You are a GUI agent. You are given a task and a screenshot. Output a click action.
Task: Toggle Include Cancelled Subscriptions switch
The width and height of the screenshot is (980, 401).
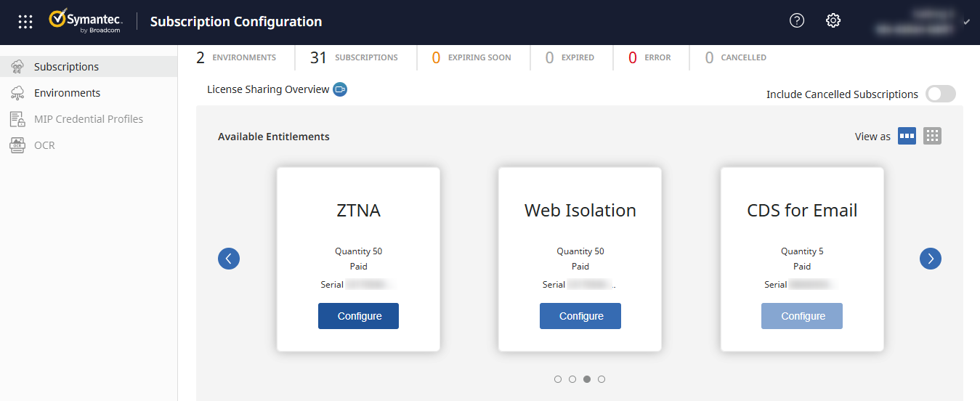tap(941, 94)
